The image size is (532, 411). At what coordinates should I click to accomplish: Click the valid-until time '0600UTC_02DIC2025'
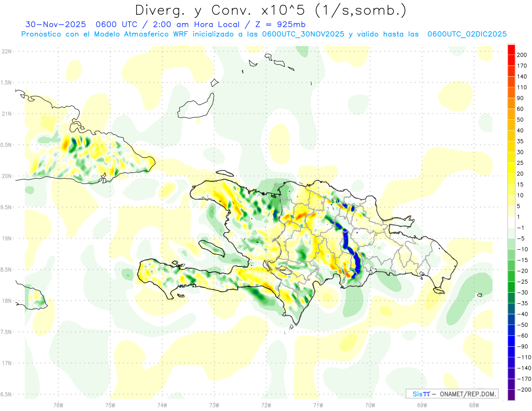coord(467,34)
